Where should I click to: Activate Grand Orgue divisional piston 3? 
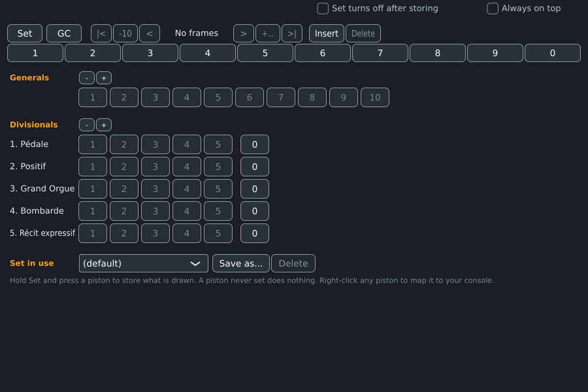click(155, 189)
